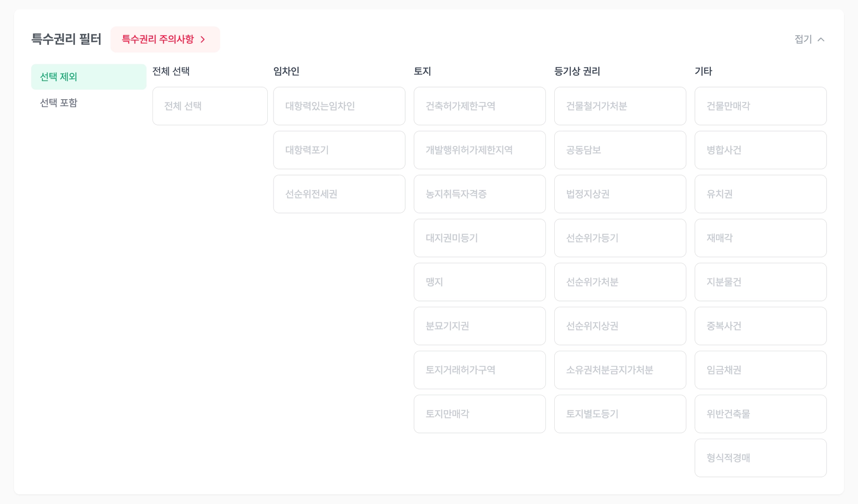
Task: Enable the 농지취득자격증 filter
Action: pyautogui.click(x=479, y=194)
